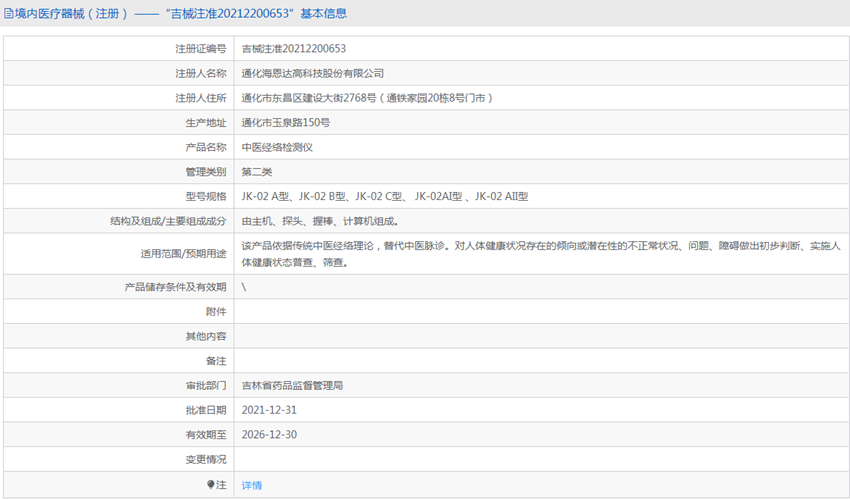Open the 详情 details link
This screenshot has height=499, width=850.
252,485
